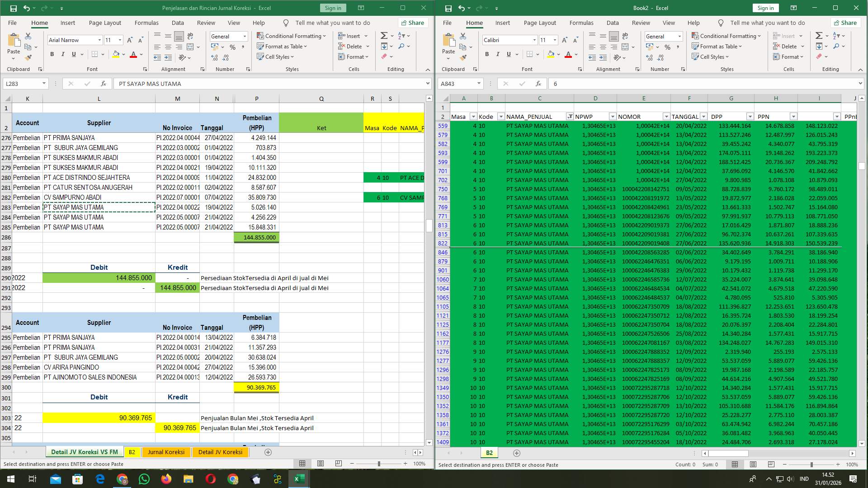Toggle Italic formatting in Book2 ribbon
Image resolution: width=868 pixels, height=488 pixels.
click(x=497, y=54)
